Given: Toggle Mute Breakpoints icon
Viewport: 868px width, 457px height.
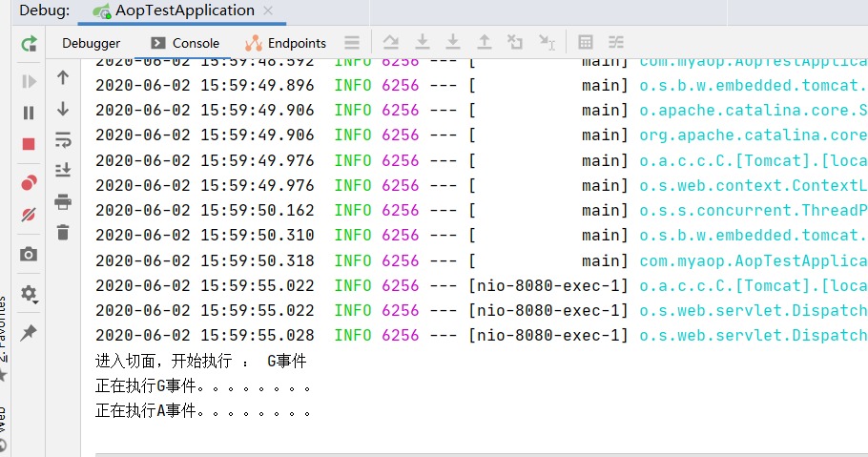Looking at the screenshot, I should click(x=29, y=215).
